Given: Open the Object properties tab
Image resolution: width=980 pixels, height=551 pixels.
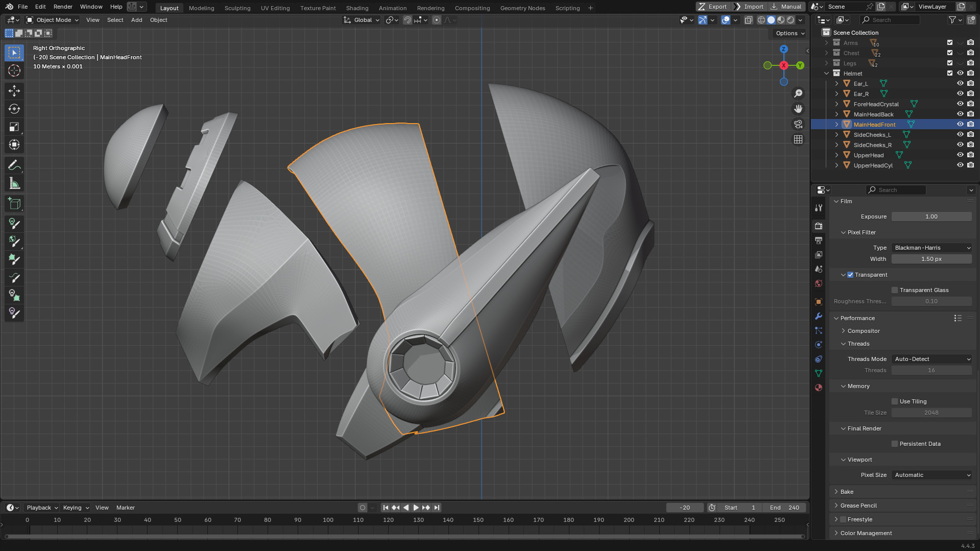Looking at the screenshot, I should 819,302.
